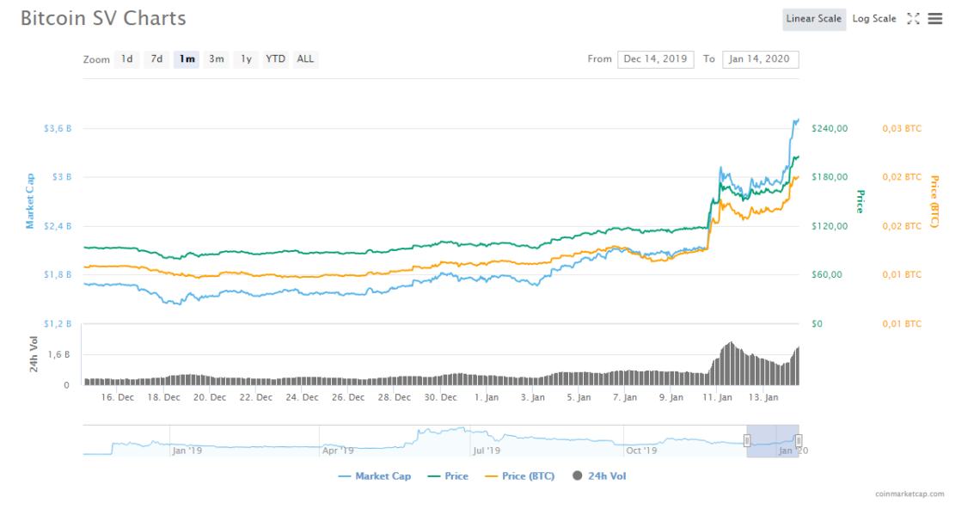Image resolution: width=980 pixels, height=515 pixels.
Task: Grab the navigator's left range handle
Action: pos(746,441)
